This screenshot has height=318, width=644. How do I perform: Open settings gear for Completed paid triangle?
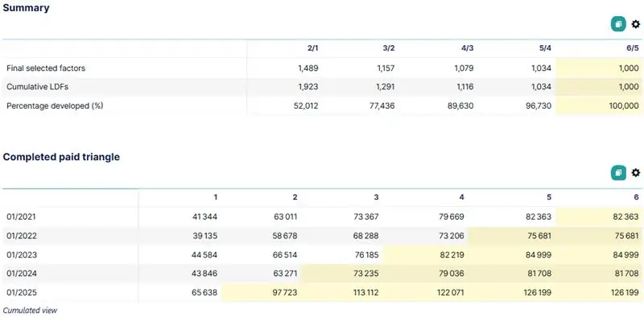636,173
